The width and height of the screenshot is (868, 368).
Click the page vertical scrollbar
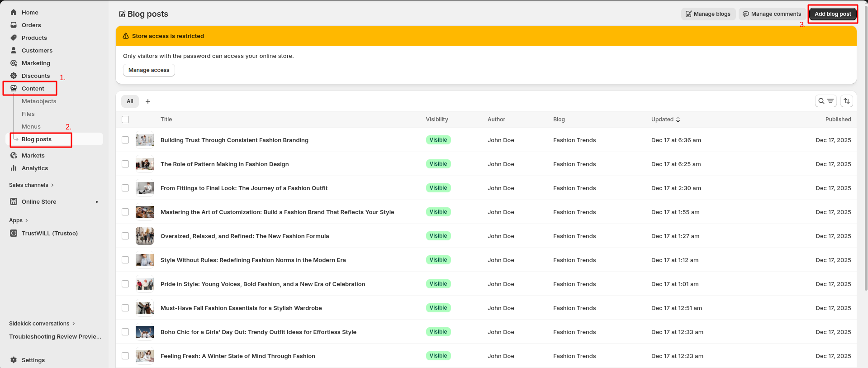coord(866,149)
